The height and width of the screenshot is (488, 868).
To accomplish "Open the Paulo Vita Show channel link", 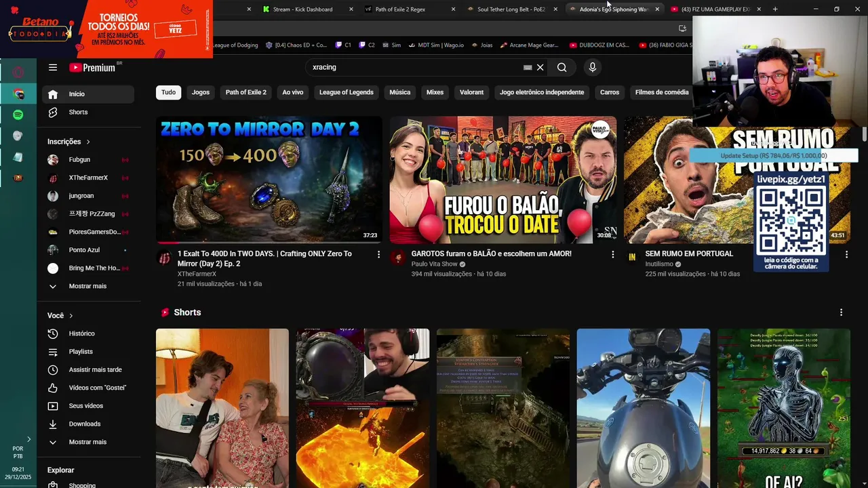I will (436, 264).
